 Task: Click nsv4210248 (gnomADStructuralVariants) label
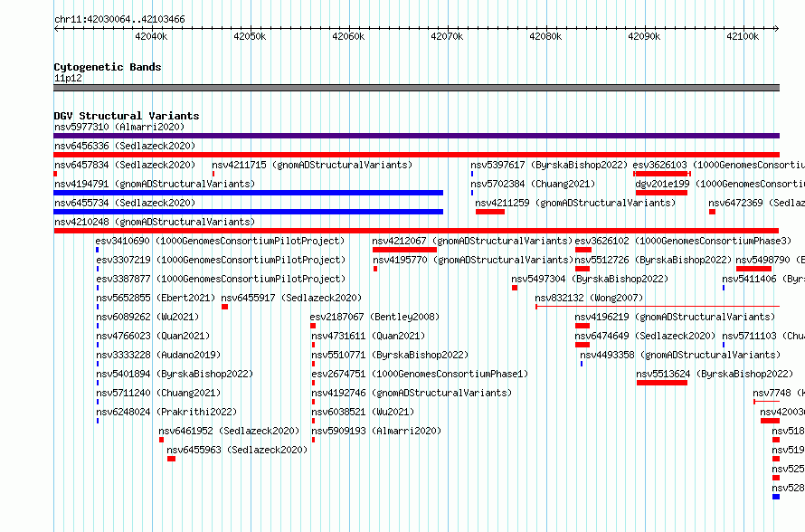tap(155, 222)
